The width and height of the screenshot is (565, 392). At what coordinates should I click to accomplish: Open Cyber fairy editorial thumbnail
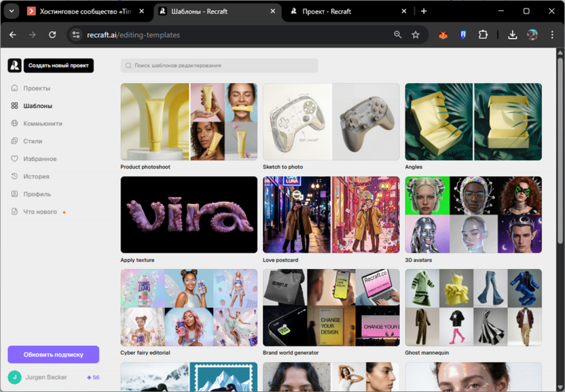point(189,308)
